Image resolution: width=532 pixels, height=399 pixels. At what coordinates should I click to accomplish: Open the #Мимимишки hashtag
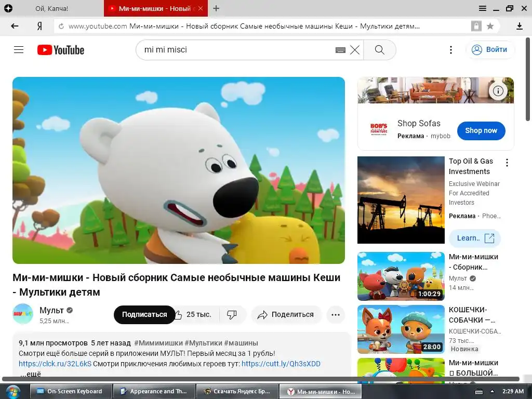(x=158, y=343)
